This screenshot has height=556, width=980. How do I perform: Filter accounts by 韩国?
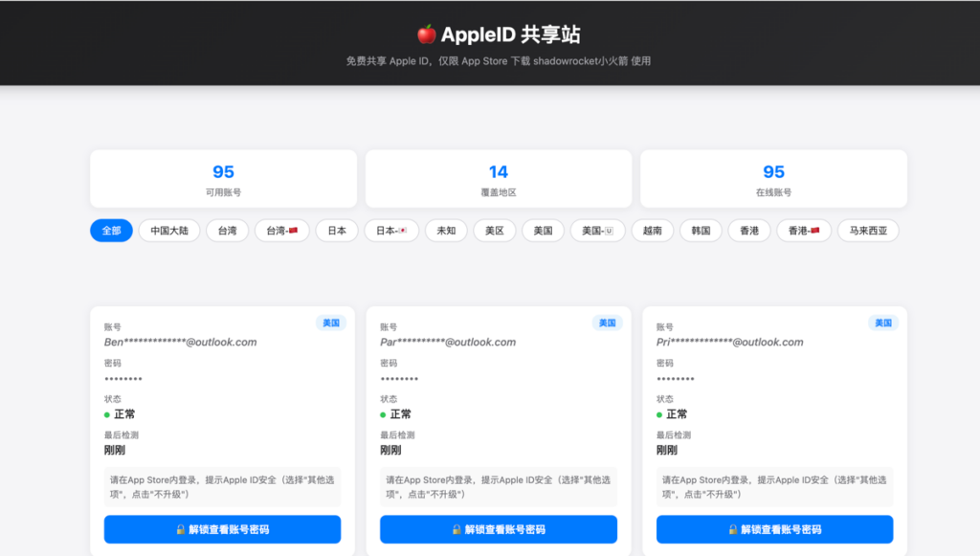[701, 231]
